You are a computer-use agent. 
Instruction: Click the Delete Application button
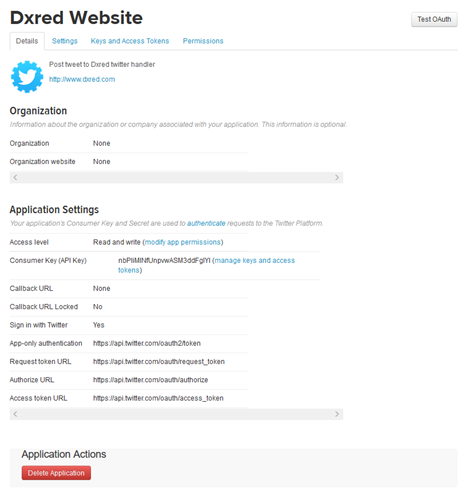point(56,473)
